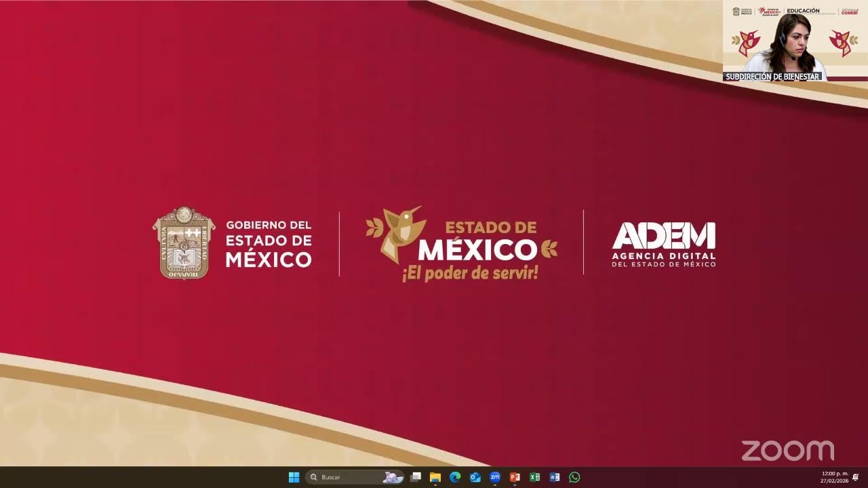Click the Buscar taskbar search field
The image size is (868, 488).
coord(355,477)
